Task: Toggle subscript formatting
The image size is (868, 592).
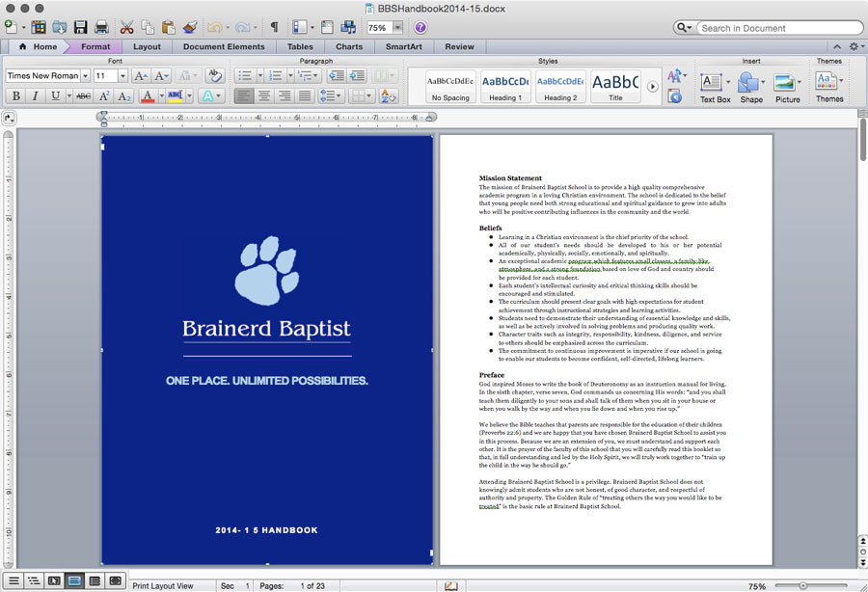Action: 124,96
